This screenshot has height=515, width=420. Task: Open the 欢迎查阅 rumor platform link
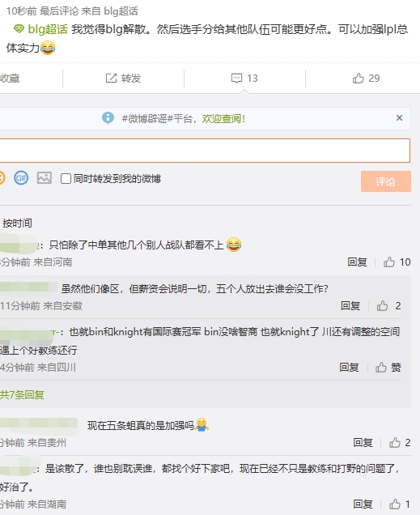(223, 118)
